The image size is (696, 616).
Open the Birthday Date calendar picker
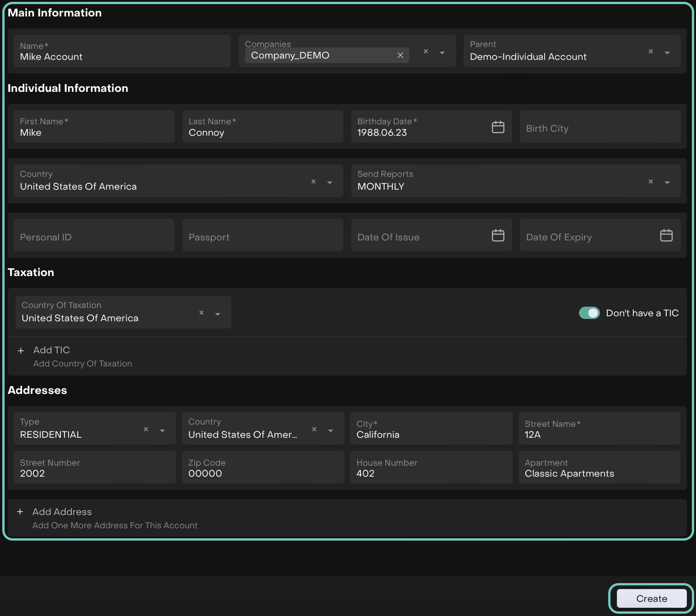pos(498,127)
